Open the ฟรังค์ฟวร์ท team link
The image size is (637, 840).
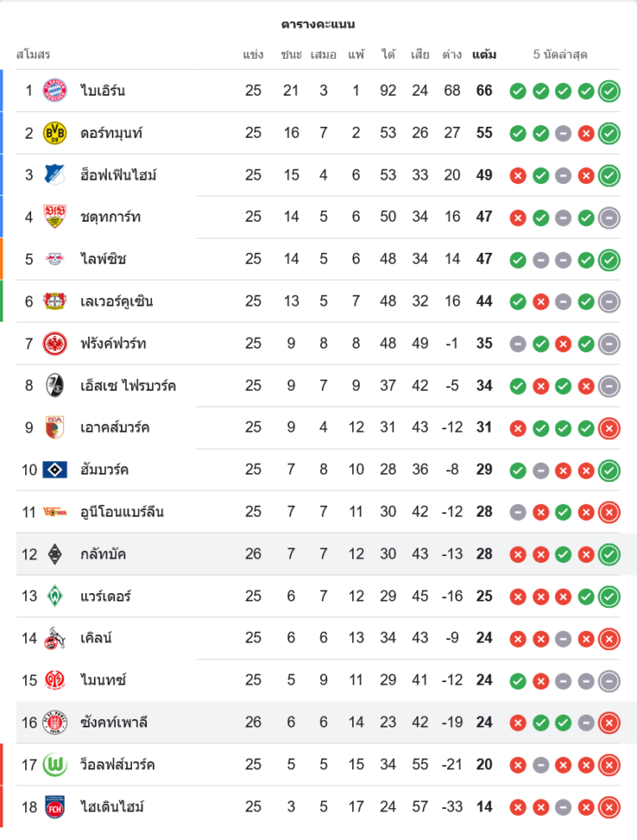click(x=114, y=343)
